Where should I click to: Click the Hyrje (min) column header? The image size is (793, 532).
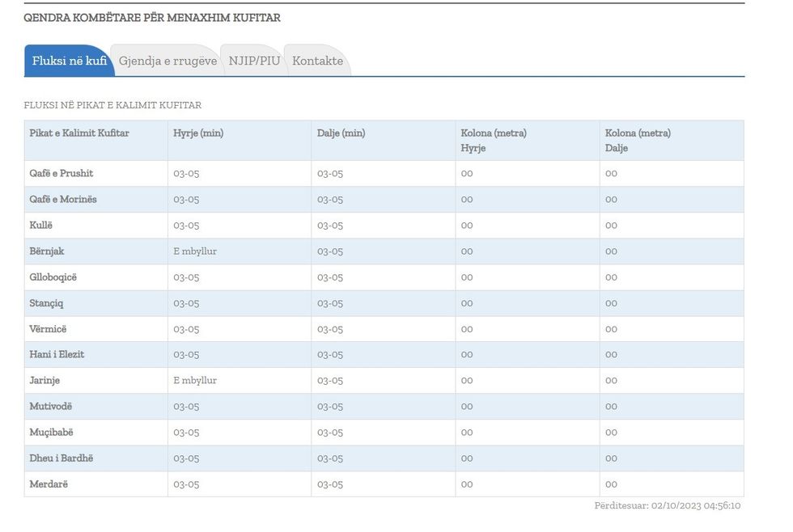click(x=198, y=133)
